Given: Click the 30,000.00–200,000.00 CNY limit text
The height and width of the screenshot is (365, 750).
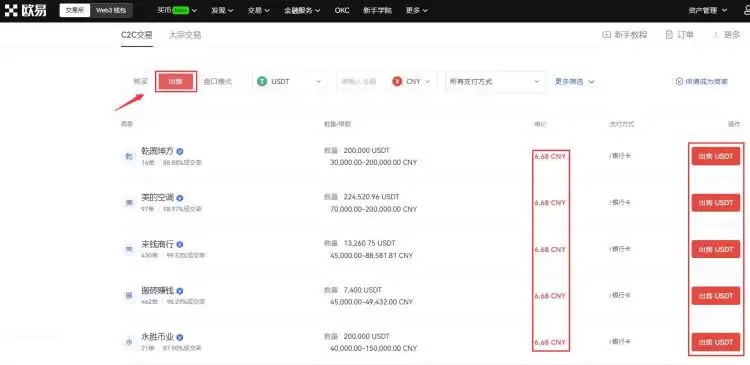Looking at the screenshot, I should pyautogui.click(x=373, y=163).
